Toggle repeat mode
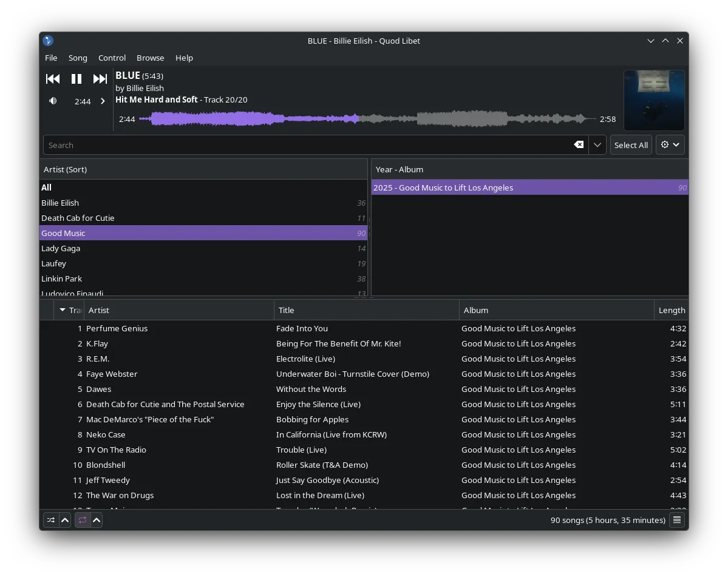 pos(83,521)
